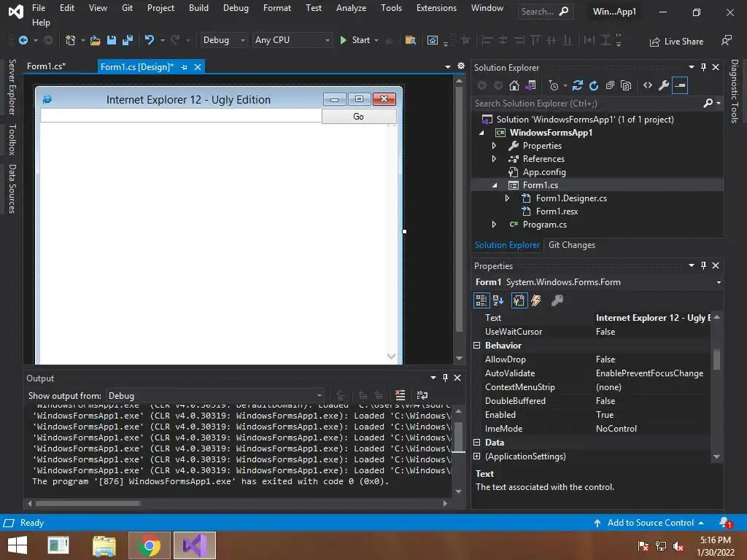This screenshot has height=560, width=747.
Task: Collapse the WindowsFormsApp1 project node
Action: click(x=481, y=133)
